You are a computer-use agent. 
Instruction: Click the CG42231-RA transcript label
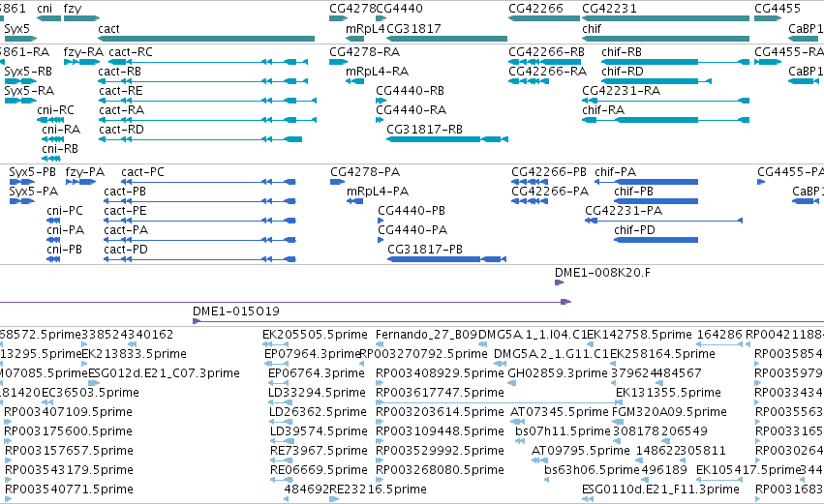click(622, 91)
